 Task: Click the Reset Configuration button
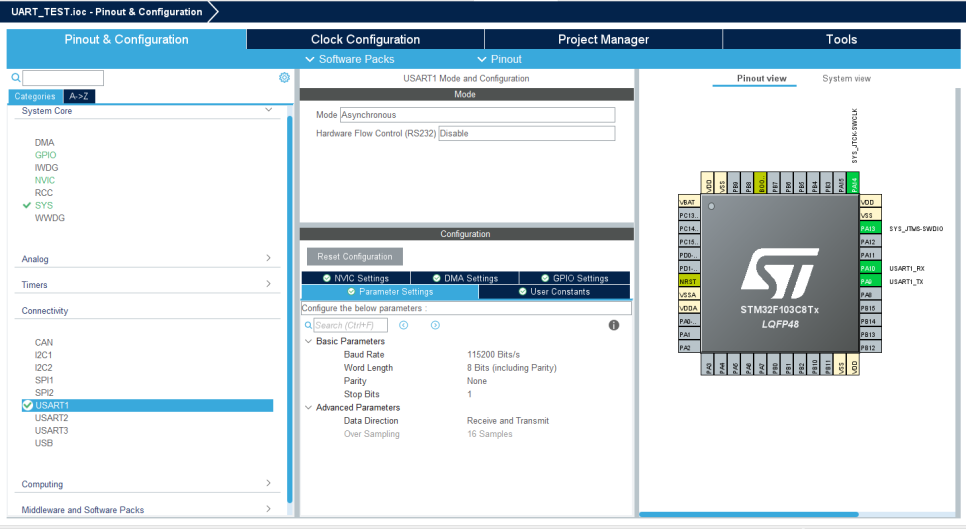point(355,257)
